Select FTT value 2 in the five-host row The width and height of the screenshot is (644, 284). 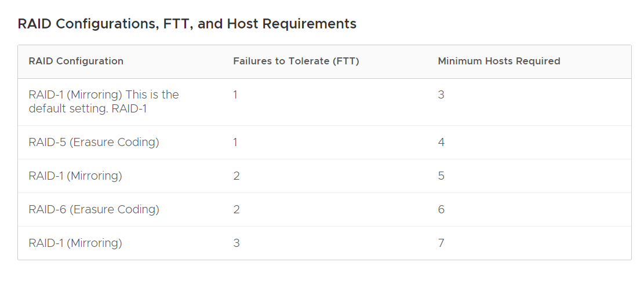[x=236, y=176]
